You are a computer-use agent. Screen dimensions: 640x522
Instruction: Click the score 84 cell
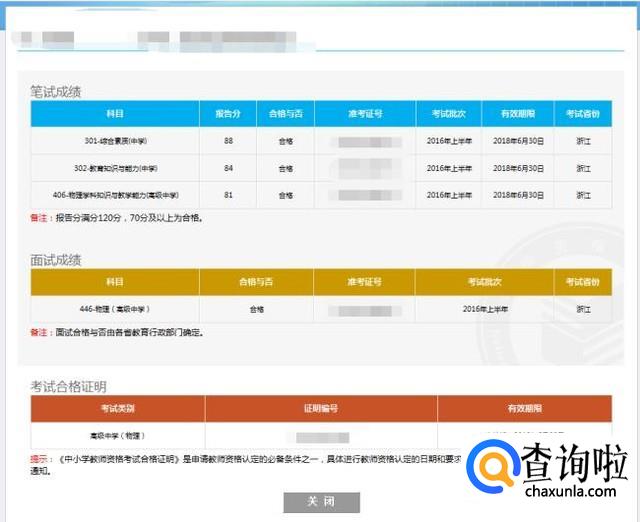[228, 168]
